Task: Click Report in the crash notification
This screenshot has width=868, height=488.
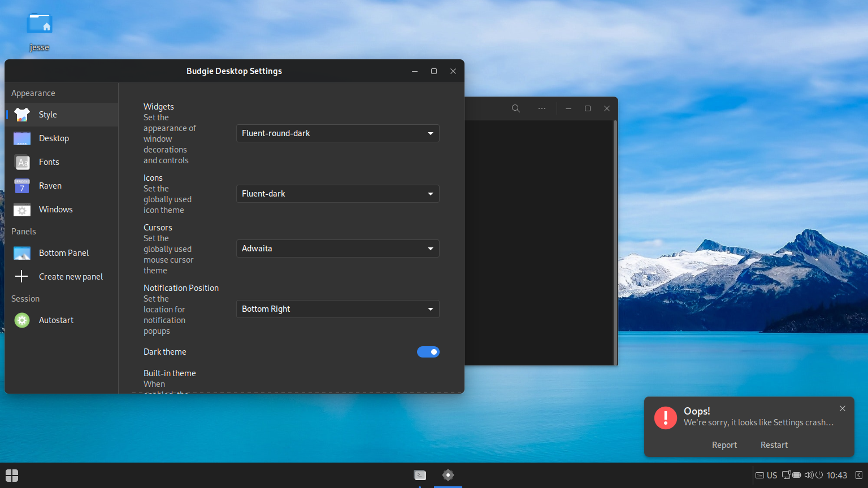Action: click(724, 445)
